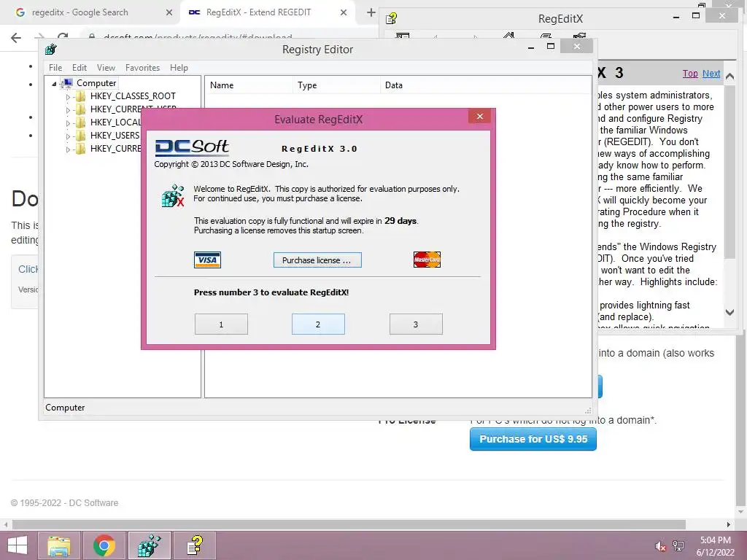Click the MasterCard icon
Image resolution: width=747 pixels, height=560 pixels.
coord(427,260)
